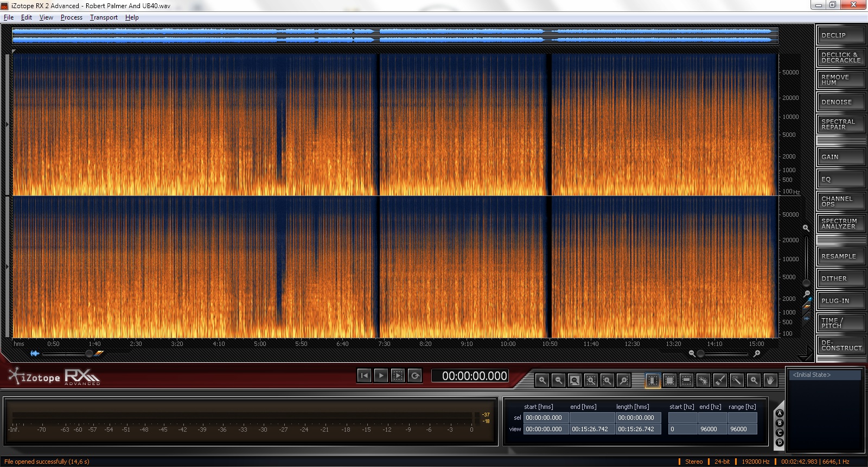
Task: Click the waveform overview navigation bar
Action: pyautogui.click(x=395, y=35)
